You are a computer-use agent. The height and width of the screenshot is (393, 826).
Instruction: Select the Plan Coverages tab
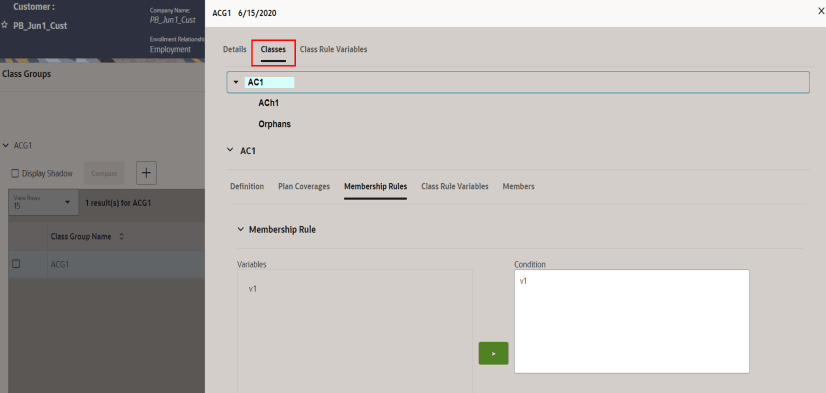tap(304, 186)
